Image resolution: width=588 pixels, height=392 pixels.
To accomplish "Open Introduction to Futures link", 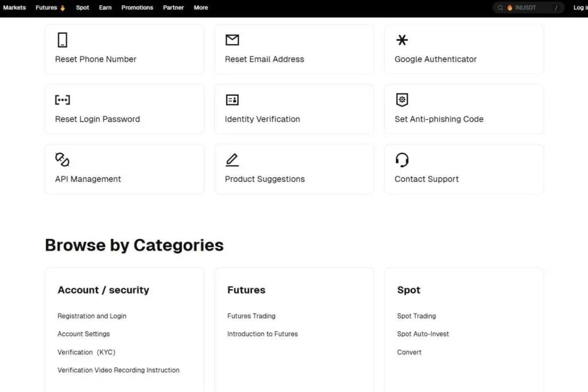I will tap(262, 334).
